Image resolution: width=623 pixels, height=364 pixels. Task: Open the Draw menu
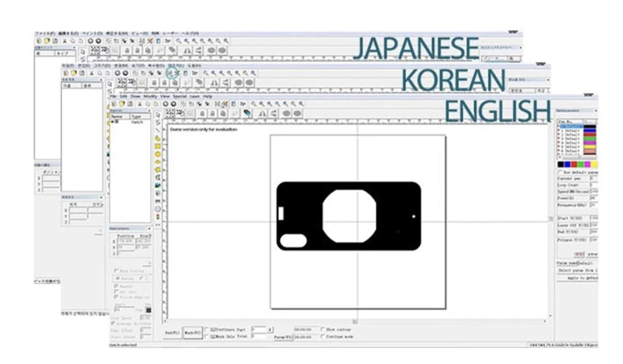coord(135,96)
